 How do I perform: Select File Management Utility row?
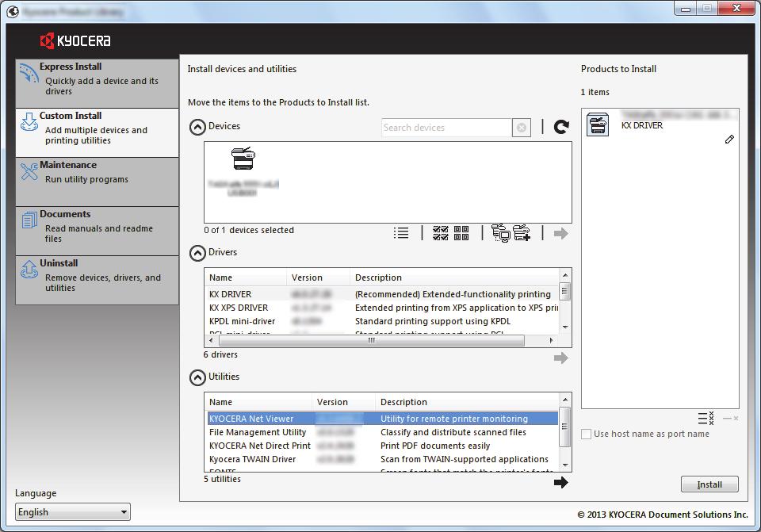point(382,432)
